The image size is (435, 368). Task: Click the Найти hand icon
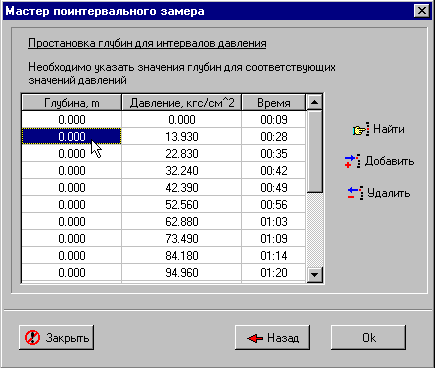coord(361,129)
